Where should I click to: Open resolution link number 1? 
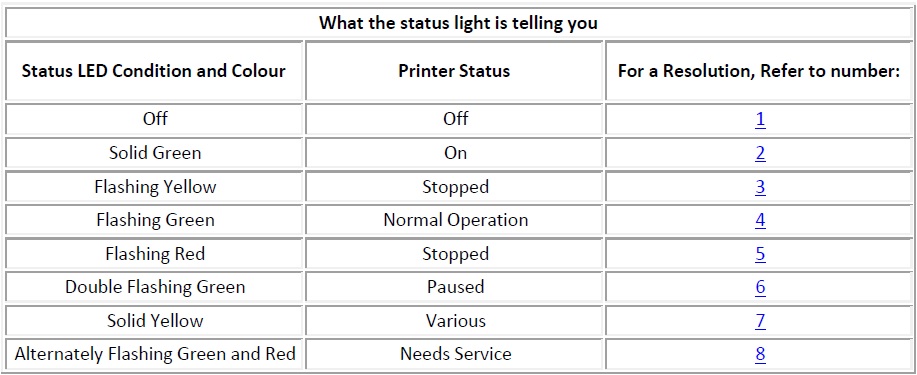(x=760, y=119)
